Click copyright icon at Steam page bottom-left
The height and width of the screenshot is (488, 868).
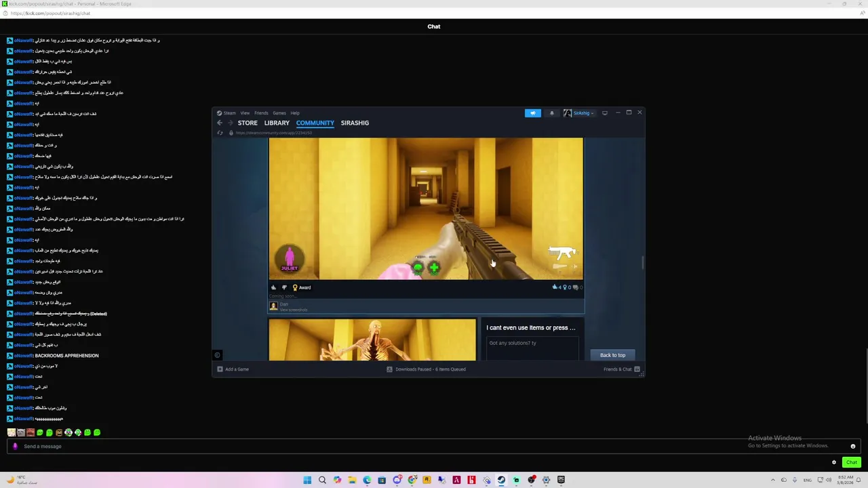click(x=218, y=355)
